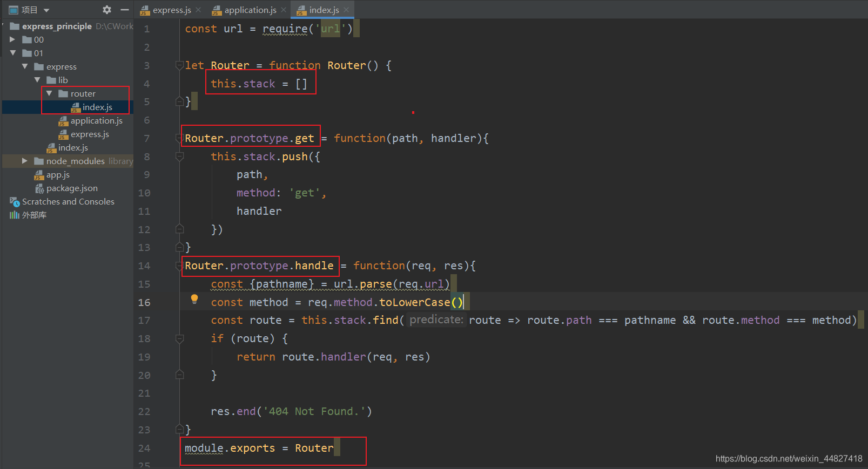Screen dimensions: 868x469
Task: Click the application.js file icon in the tree
Action: 63,121
